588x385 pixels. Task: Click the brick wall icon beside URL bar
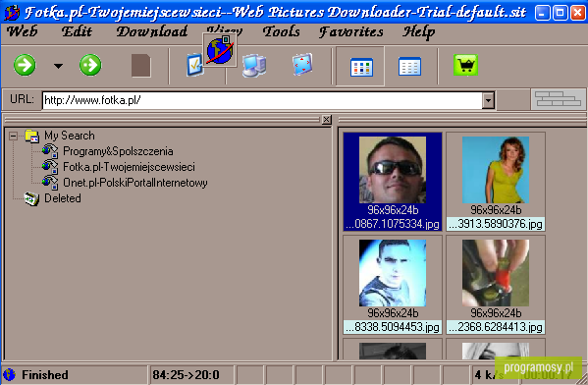[x=558, y=99]
